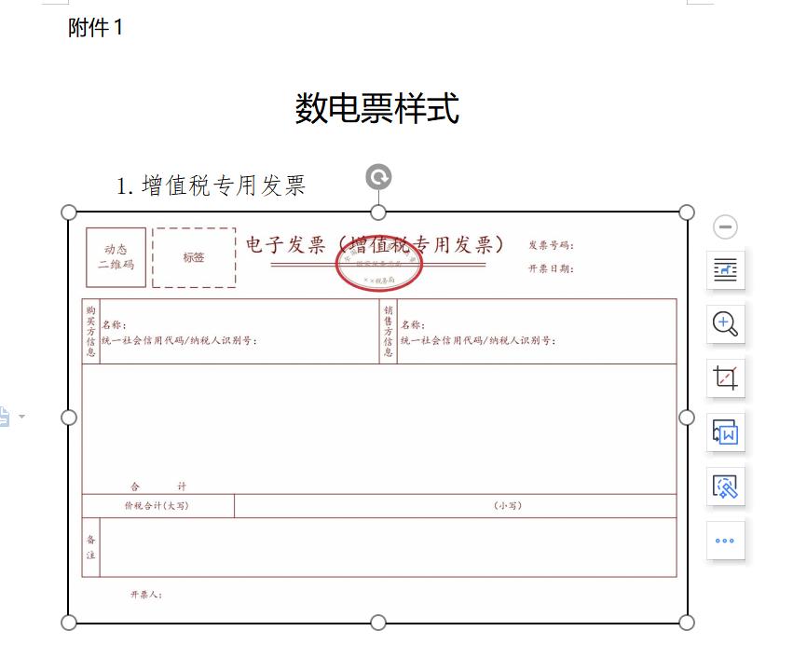Click the heading text 数电票样式
793x672 pixels.
(x=377, y=108)
